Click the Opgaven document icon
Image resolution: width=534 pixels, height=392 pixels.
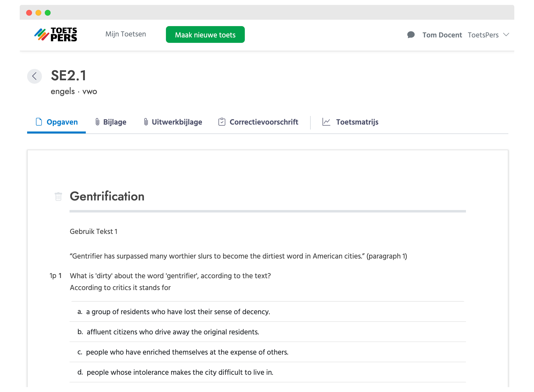(x=39, y=122)
